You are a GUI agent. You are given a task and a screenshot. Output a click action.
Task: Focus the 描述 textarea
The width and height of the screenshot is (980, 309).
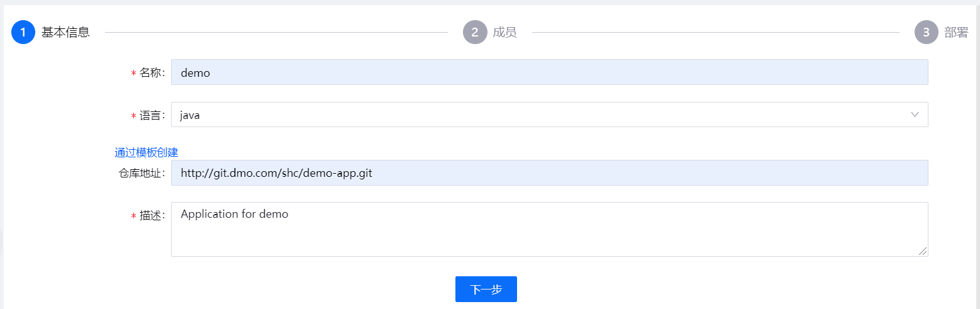click(549, 229)
